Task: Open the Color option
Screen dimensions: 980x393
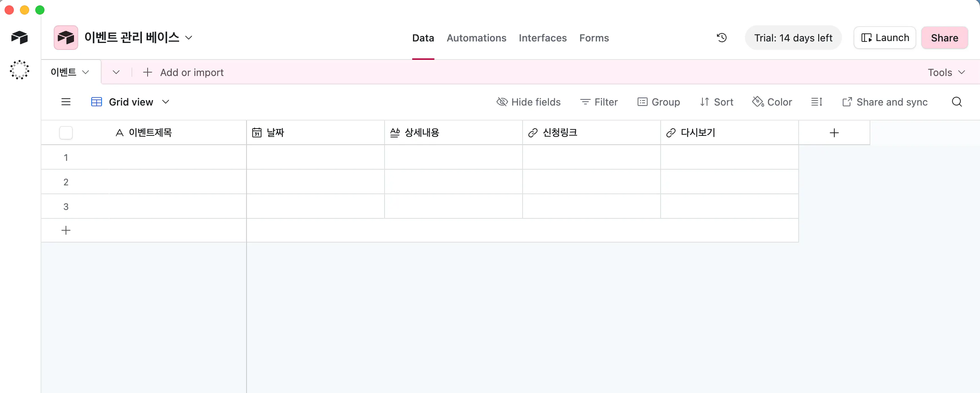Action: (772, 102)
